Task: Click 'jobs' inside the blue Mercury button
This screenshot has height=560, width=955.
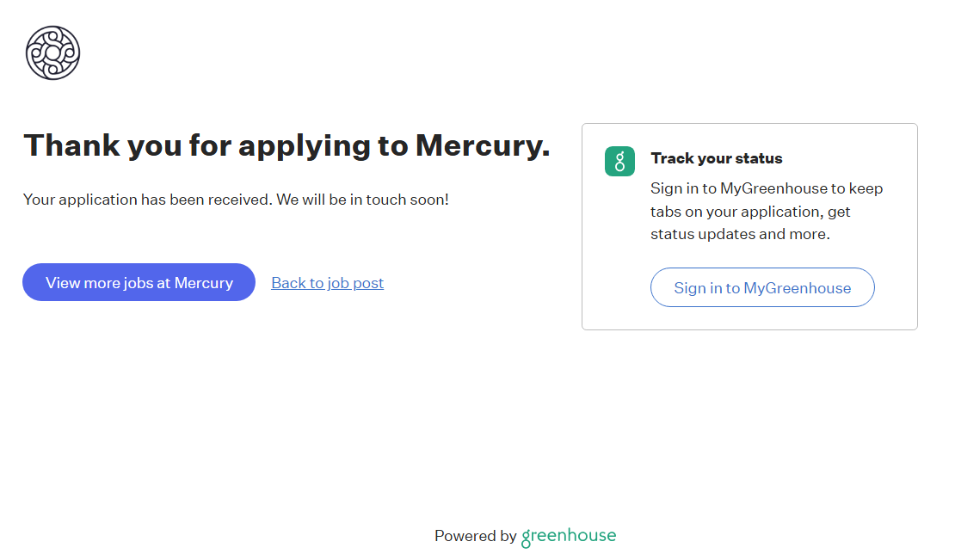Action: pos(139,283)
